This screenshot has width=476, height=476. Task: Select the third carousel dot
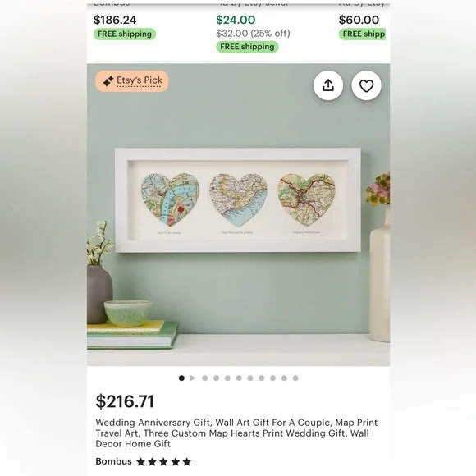point(216,378)
